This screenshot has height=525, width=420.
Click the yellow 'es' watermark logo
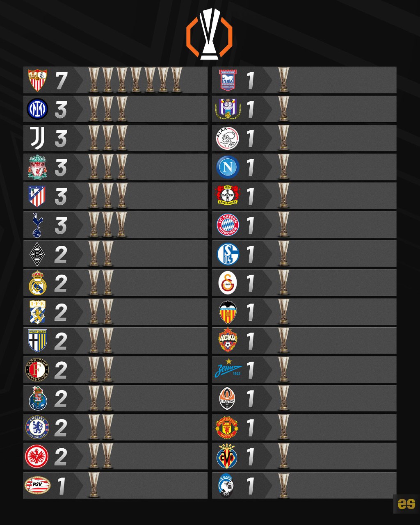406,504
